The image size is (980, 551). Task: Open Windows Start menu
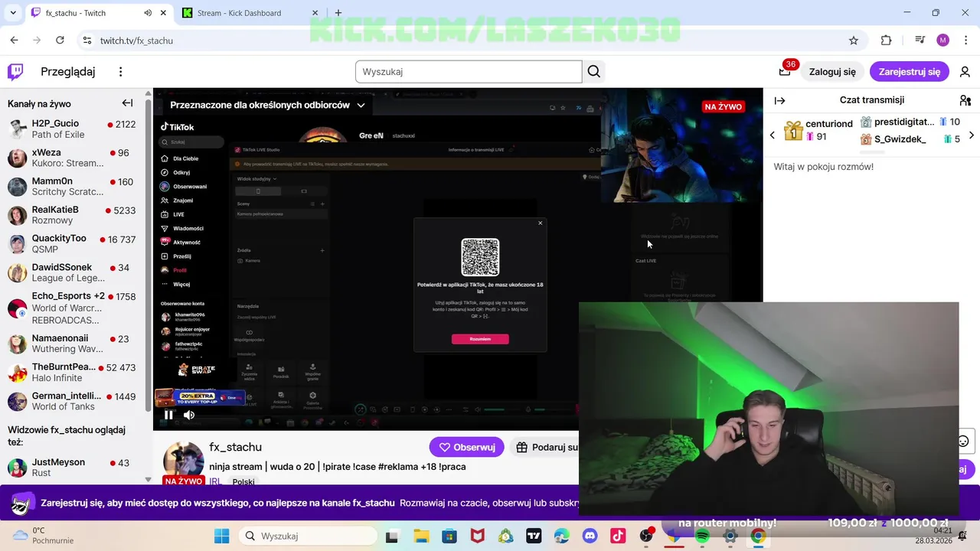tap(222, 536)
